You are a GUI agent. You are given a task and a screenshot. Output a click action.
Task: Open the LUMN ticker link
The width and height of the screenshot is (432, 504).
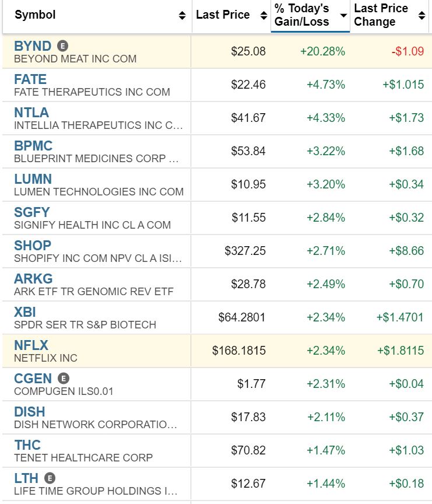click(x=33, y=179)
